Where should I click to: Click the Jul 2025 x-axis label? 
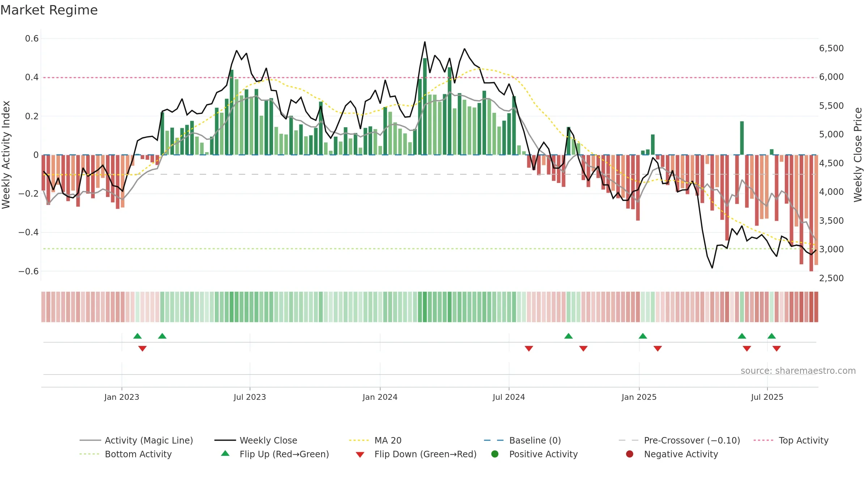pos(767,397)
